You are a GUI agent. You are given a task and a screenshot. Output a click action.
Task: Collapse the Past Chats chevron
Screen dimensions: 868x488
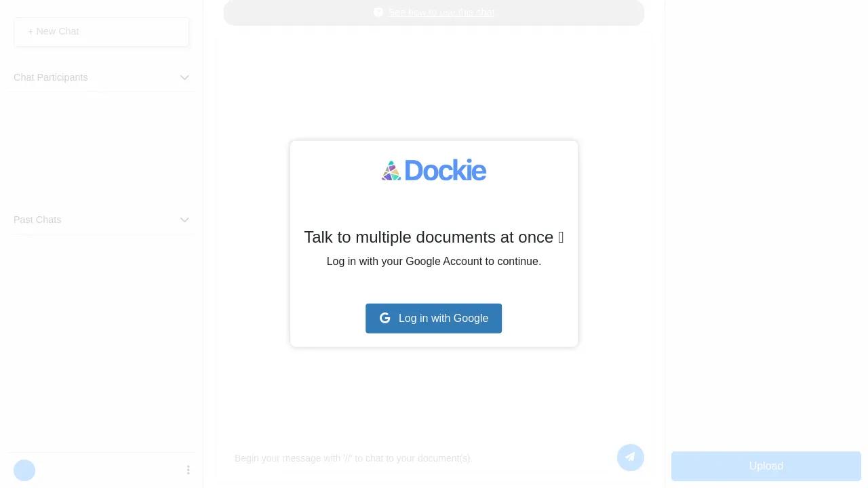pos(184,220)
